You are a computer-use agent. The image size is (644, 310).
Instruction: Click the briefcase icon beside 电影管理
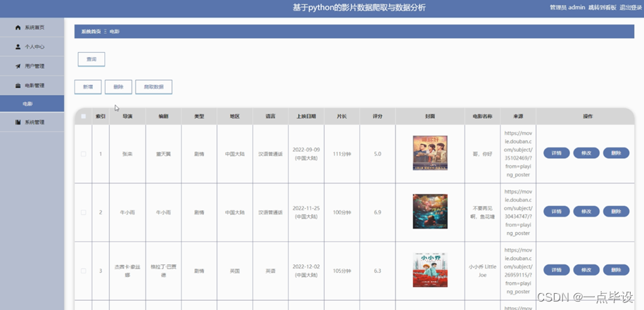pos(18,86)
